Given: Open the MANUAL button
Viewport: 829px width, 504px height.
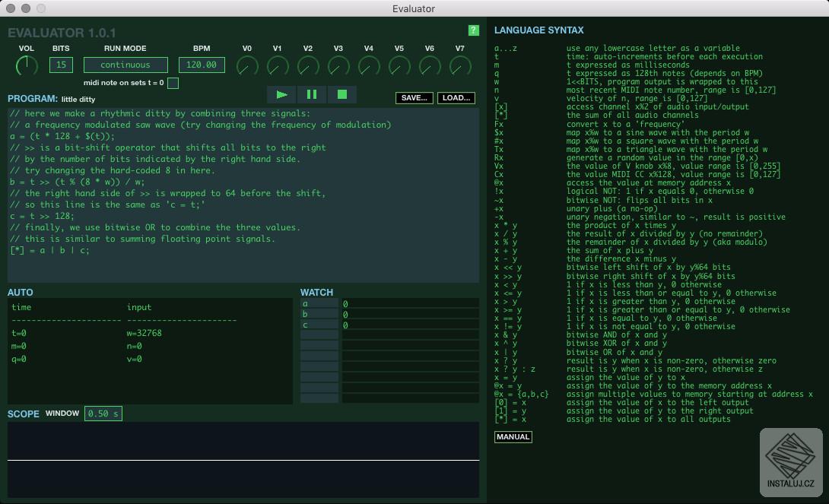Looking at the screenshot, I should point(513,437).
